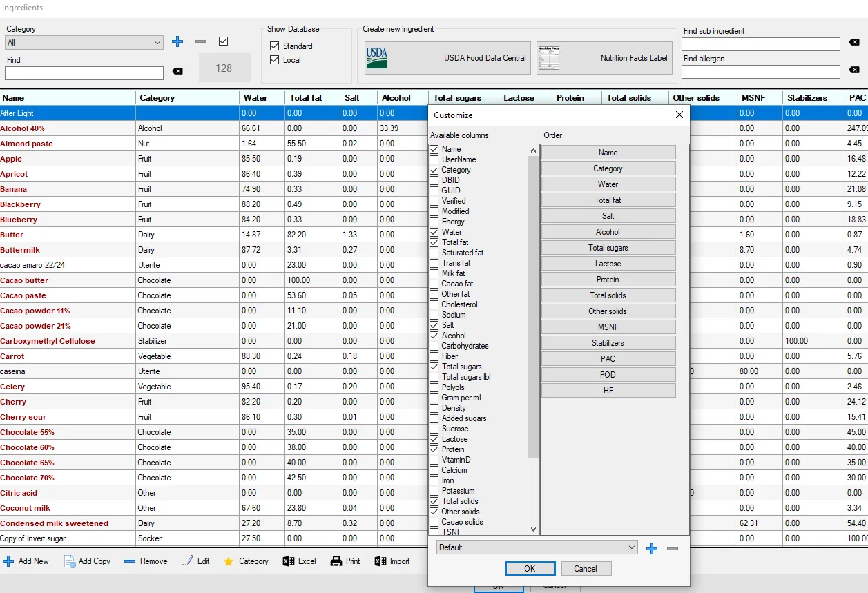Sort table by MSNF column header
Viewport: 868px width, 593px height.
(x=758, y=98)
